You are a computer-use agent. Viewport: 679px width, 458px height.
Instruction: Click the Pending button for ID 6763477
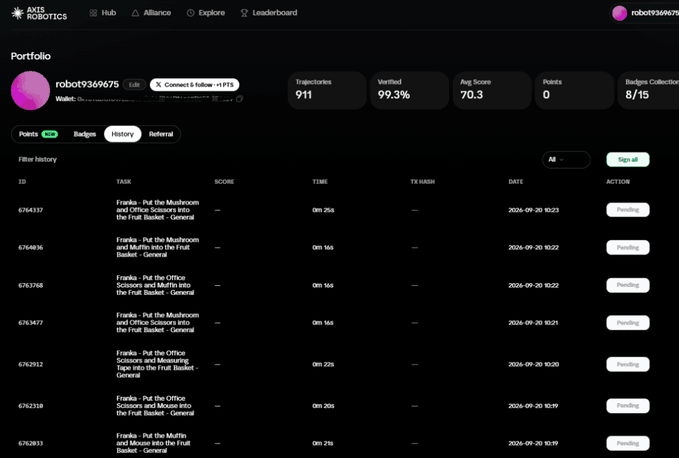tap(628, 323)
